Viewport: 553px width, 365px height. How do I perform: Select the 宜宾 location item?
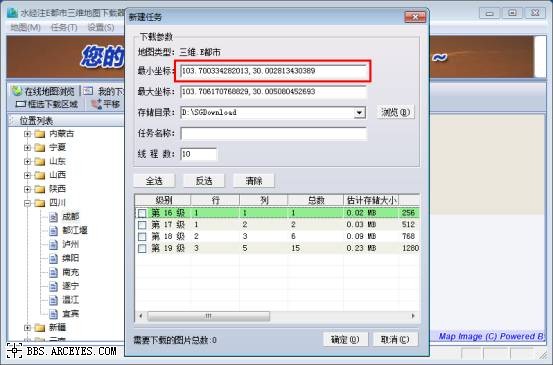(x=71, y=314)
